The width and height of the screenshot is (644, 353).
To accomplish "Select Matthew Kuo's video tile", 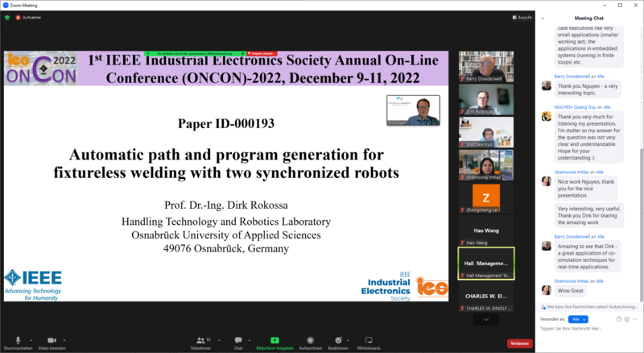I will coord(486,132).
